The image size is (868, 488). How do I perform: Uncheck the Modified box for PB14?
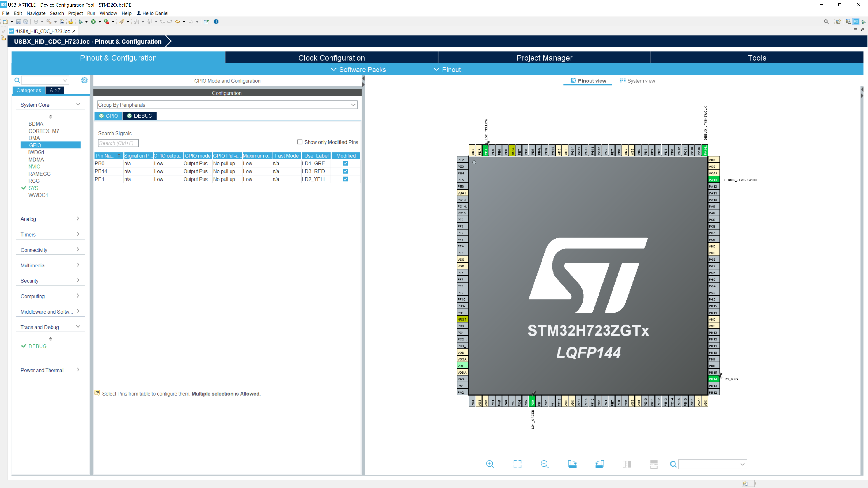click(345, 171)
